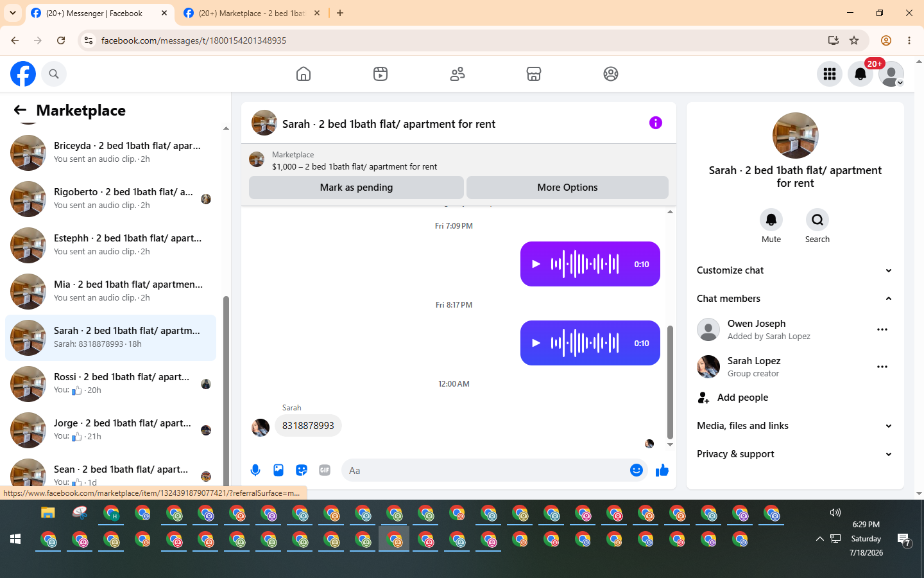Close the Marketplace browser tab
The height and width of the screenshot is (578, 924).
(x=317, y=13)
